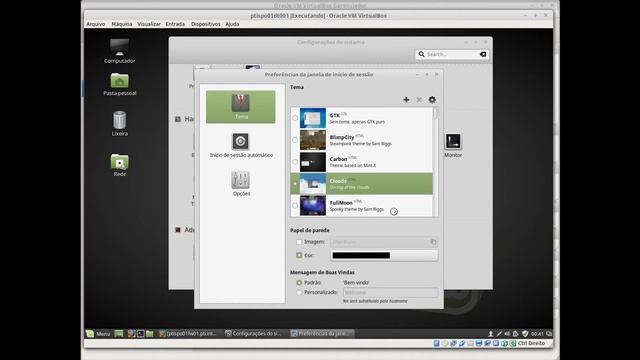Clear the search field in system settings window

pyautogui.click(x=483, y=54)
